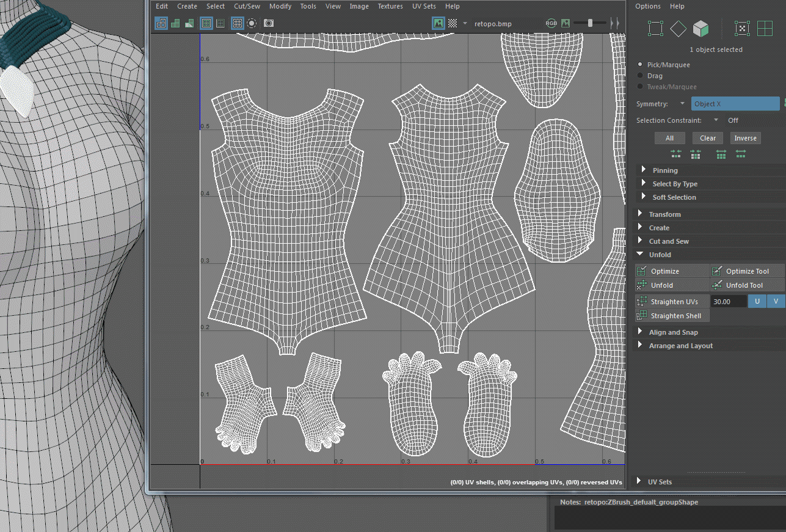Click the Optimize Tool button
The height and width of the screenshot is (532, 786).
tap(748, 271)
